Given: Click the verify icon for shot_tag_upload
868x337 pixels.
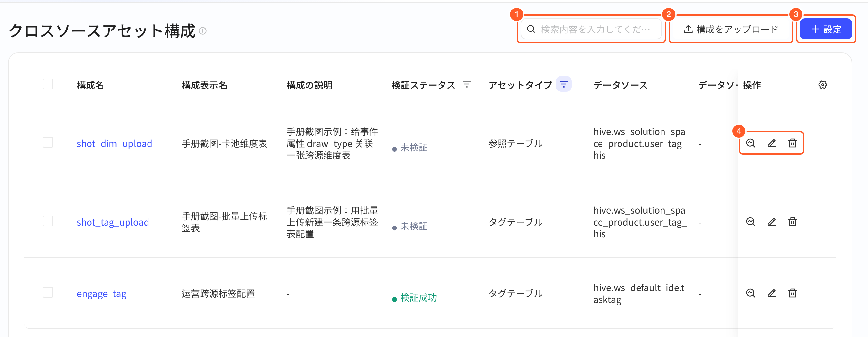Looking at the screenshot, I should (750, 222).
